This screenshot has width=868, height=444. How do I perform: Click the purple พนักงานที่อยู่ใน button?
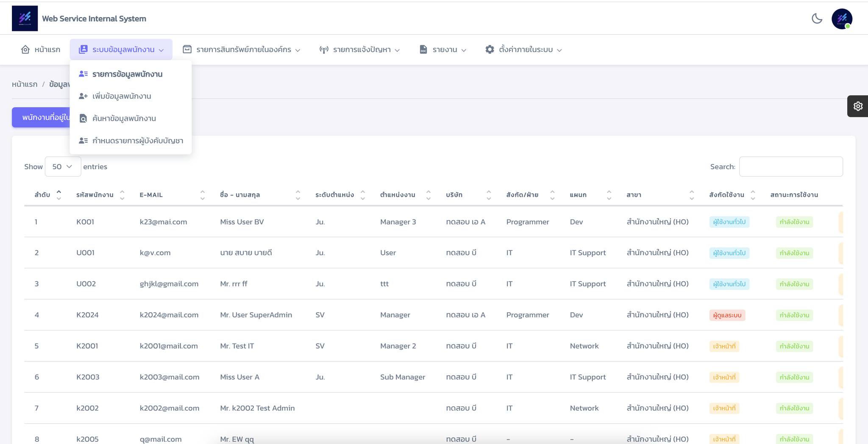coord(41,117)
